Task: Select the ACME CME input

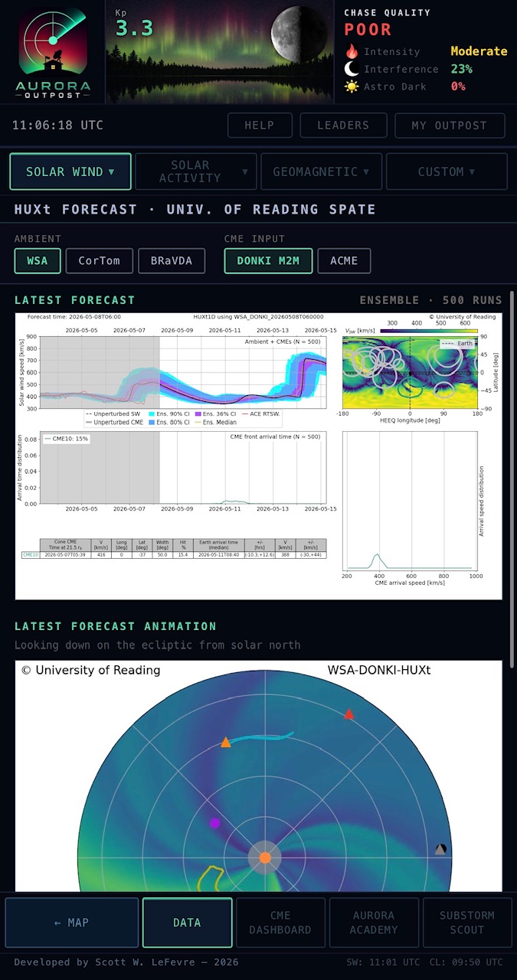Action: coord(344,261)
